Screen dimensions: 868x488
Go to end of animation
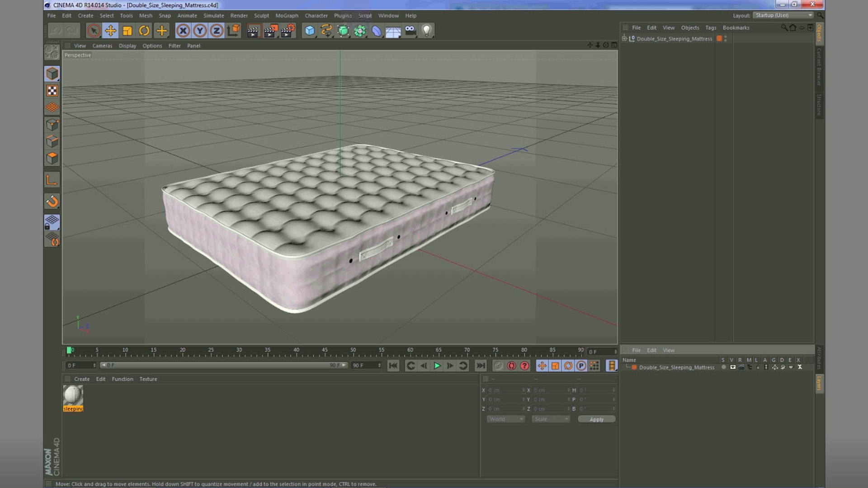481,366
